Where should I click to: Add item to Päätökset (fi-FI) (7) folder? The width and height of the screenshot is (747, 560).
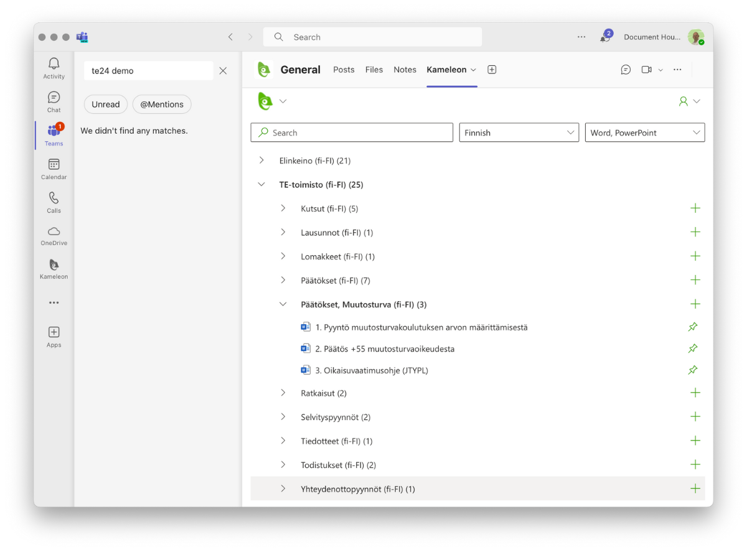click(x=695, y=280)
